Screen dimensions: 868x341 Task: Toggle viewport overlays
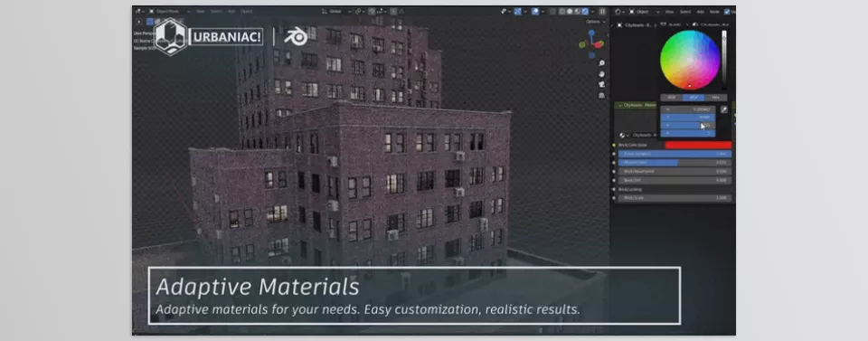click(535, 12)
